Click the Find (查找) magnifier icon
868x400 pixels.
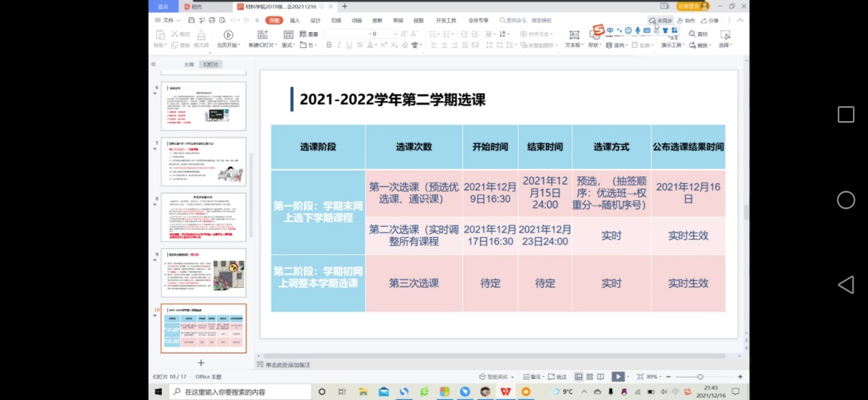pyautogui.click(x=693, y=34)
